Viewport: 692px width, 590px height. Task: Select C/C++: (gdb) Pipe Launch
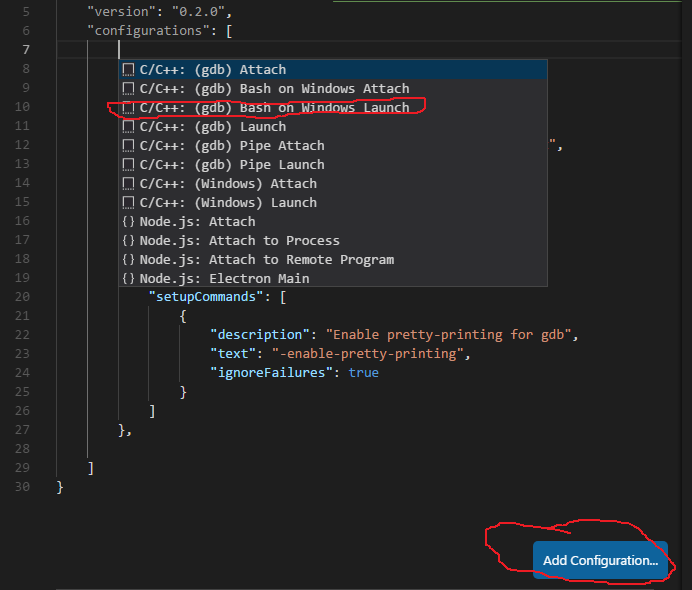click(x=333, y=165)
